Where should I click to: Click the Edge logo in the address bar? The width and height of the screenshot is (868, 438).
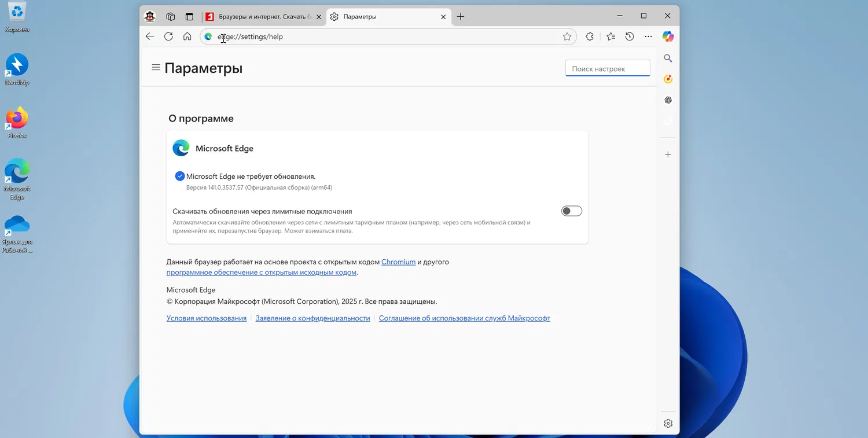click(x=208, y=36)
